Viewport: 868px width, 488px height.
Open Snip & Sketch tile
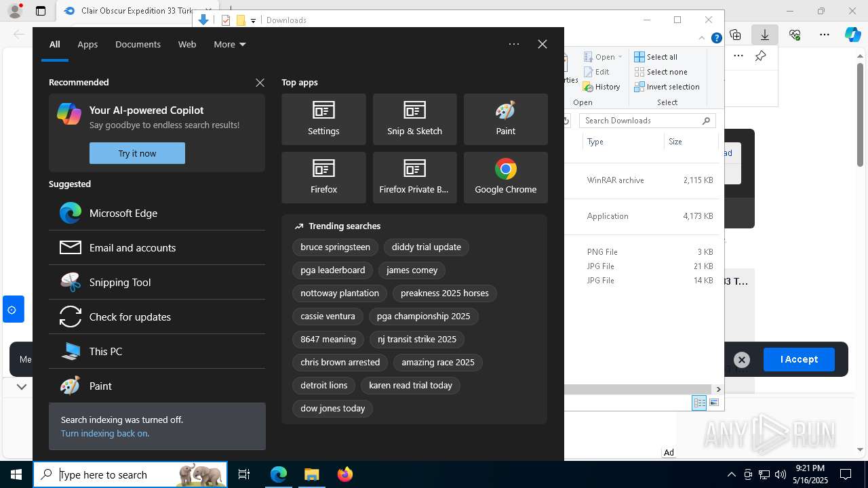[x=414, y=119]
